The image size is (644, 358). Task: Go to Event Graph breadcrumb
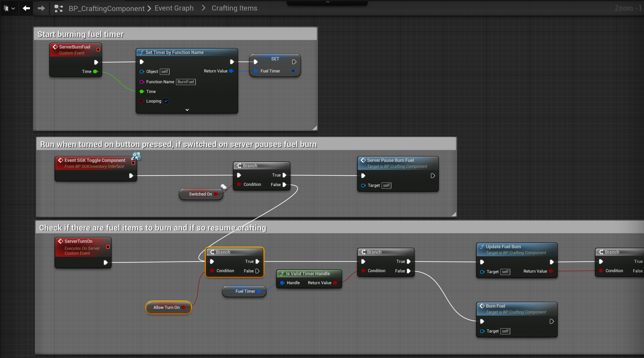174,8
